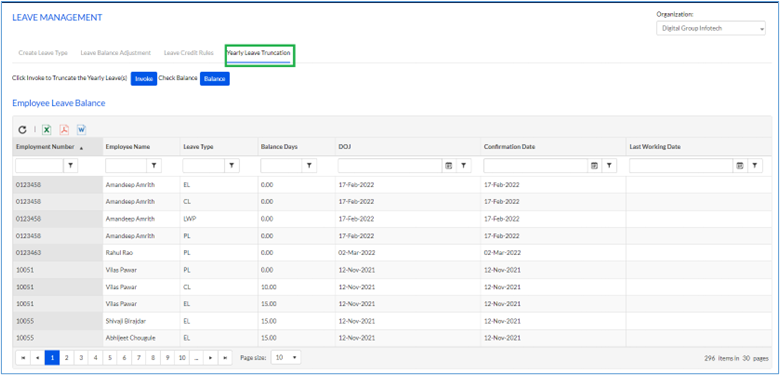Open DOJ calendar picker

pyautogui.click(x=448, y=166)
